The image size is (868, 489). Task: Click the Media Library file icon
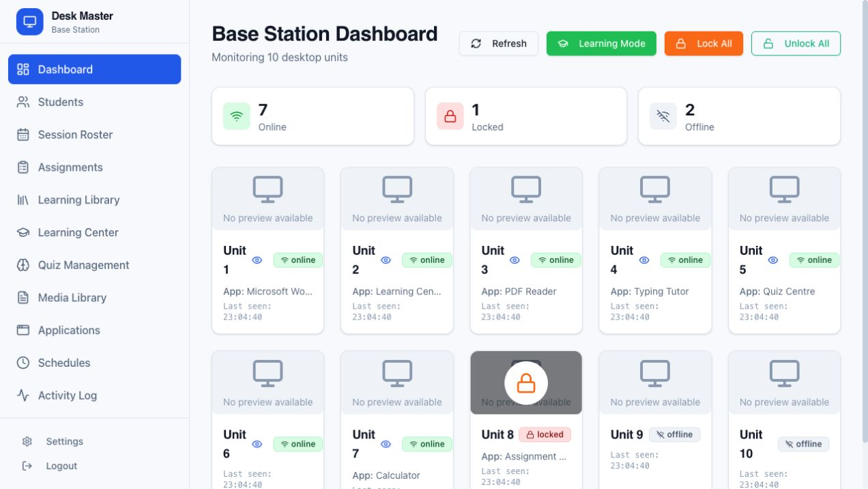pos(23,298)
